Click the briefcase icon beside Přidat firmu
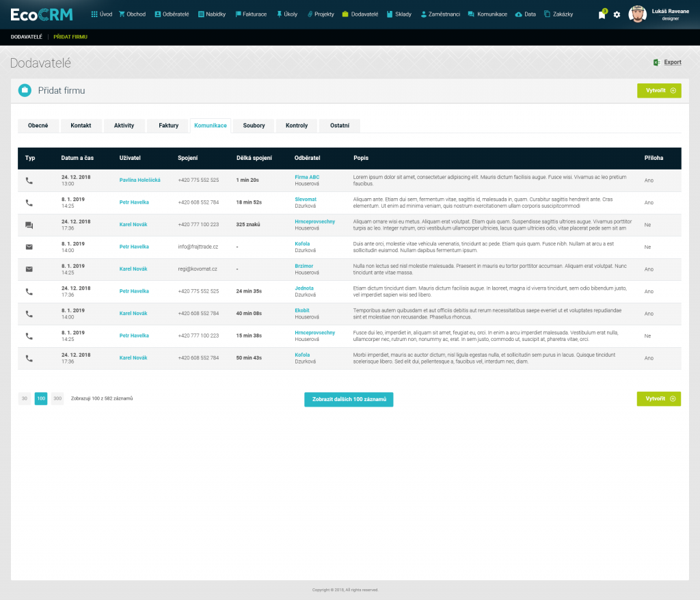The image size is (700, 600). coord(25,90)
